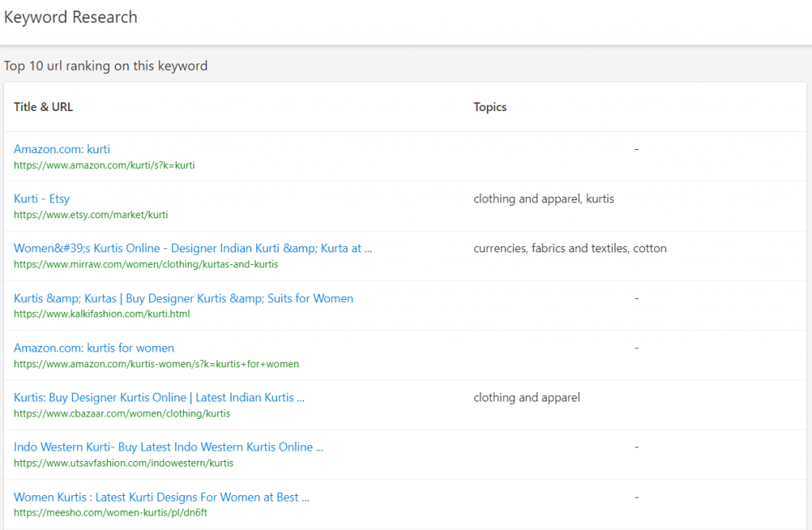812x530 pixels.
Task: Open the amazon.com/kurti/s?k=kurti URL
Action: tap(104, 165)
